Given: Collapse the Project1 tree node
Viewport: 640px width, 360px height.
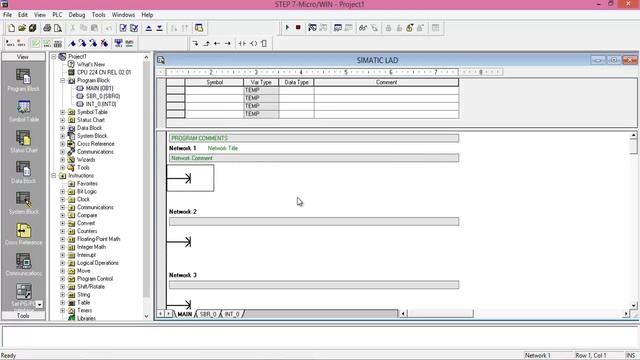Looking at the screenshot, I should coord(54,56).
